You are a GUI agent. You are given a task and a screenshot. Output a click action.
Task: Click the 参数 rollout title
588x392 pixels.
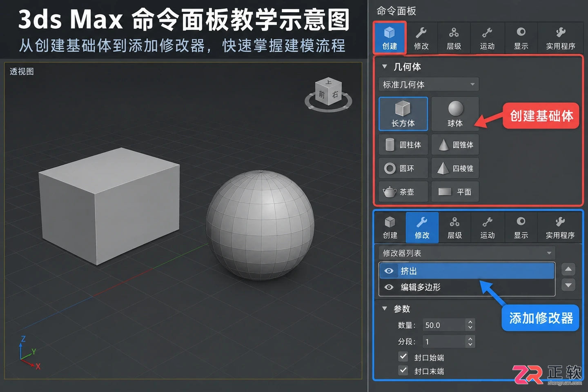pyautogui.click(x=402, y=309)
